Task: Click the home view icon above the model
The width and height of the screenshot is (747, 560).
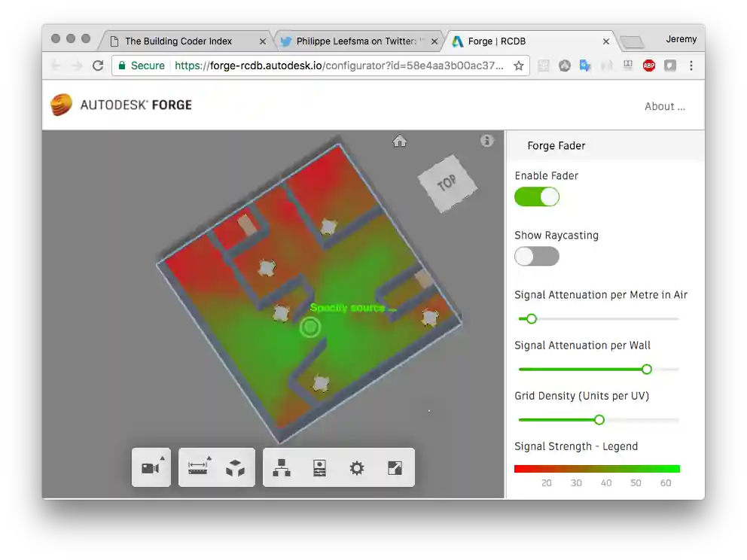Action: click(399, 141)
